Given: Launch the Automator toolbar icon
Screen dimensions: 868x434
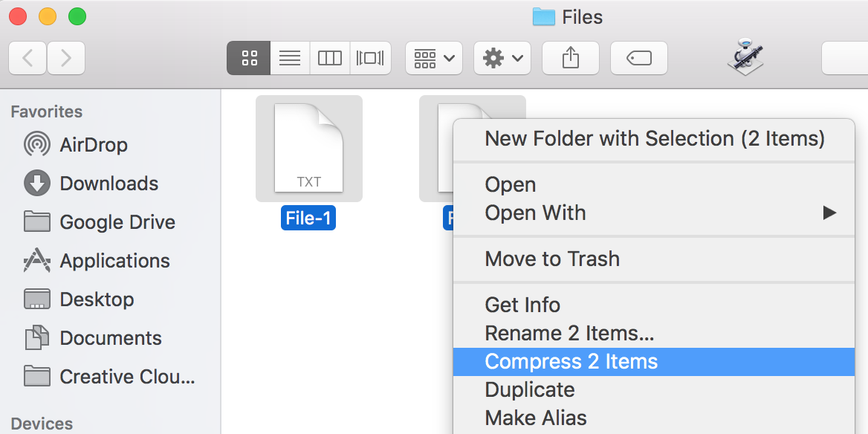Looking at the screenshot, I should 745,57.
